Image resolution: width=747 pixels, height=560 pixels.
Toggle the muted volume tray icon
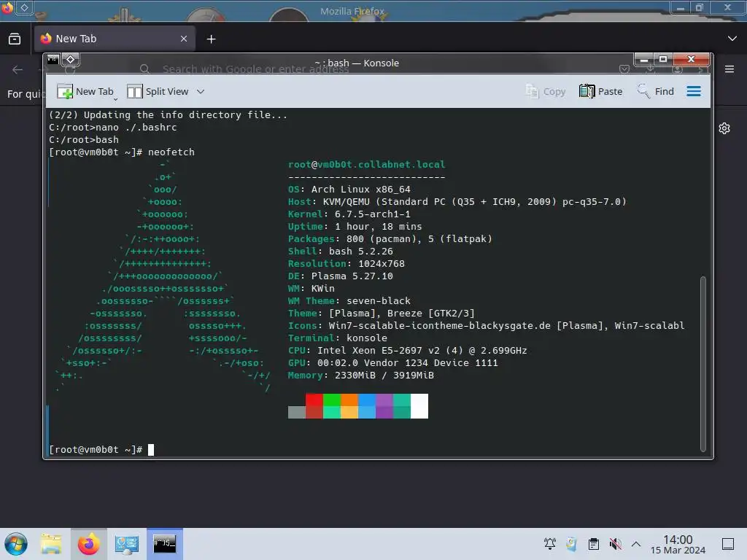615,544
